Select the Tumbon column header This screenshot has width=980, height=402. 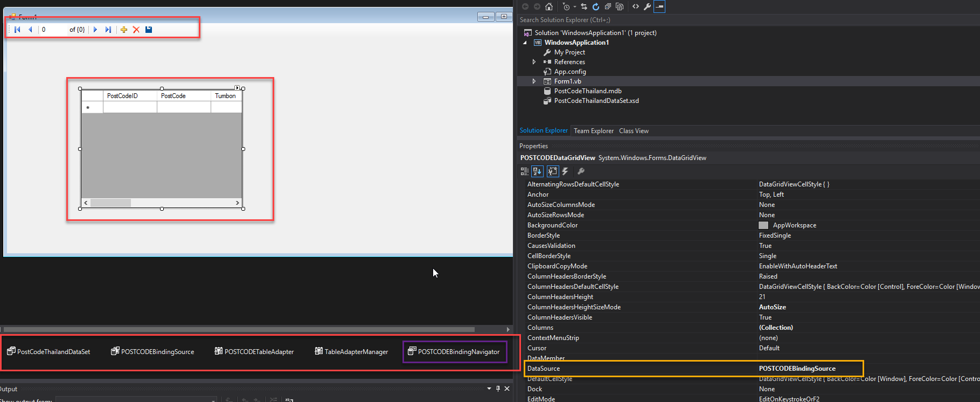(226, 96)
